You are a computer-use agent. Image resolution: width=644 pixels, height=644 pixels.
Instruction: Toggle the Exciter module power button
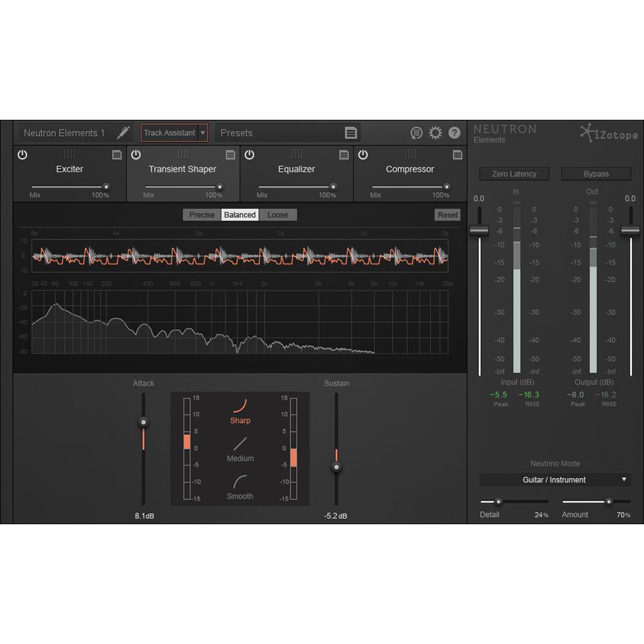pyautogui.click(x=21, y=155)
